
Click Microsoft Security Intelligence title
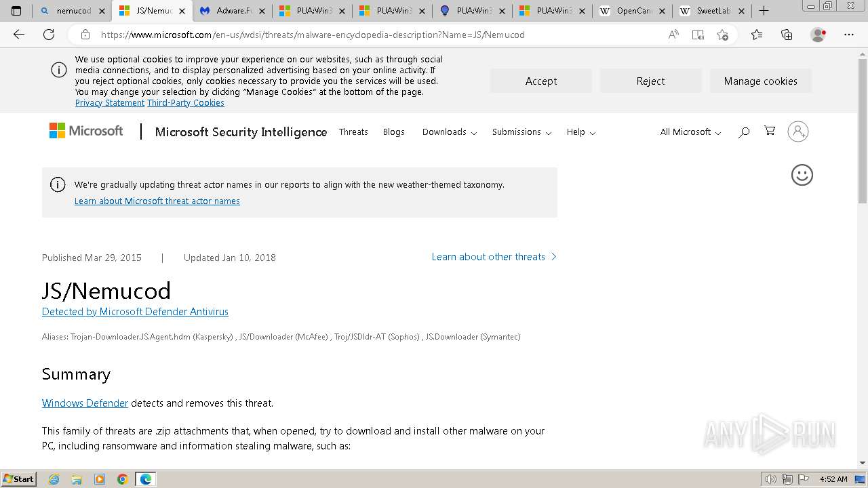point(241,132)
